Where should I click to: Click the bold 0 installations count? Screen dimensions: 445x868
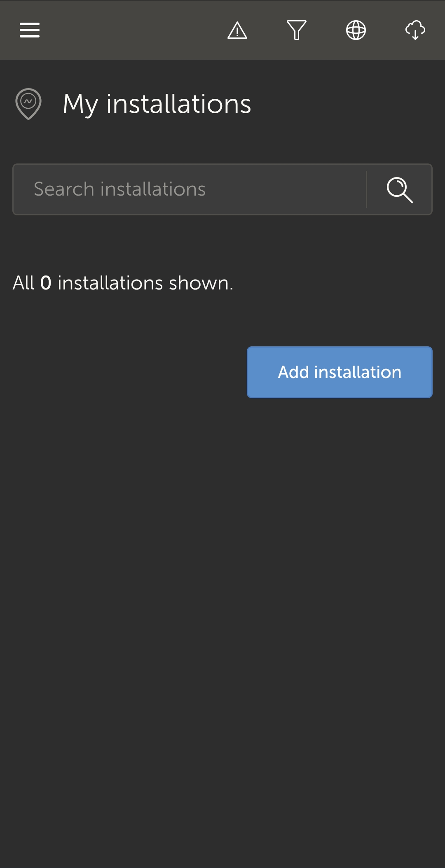(x=46, y=283)
